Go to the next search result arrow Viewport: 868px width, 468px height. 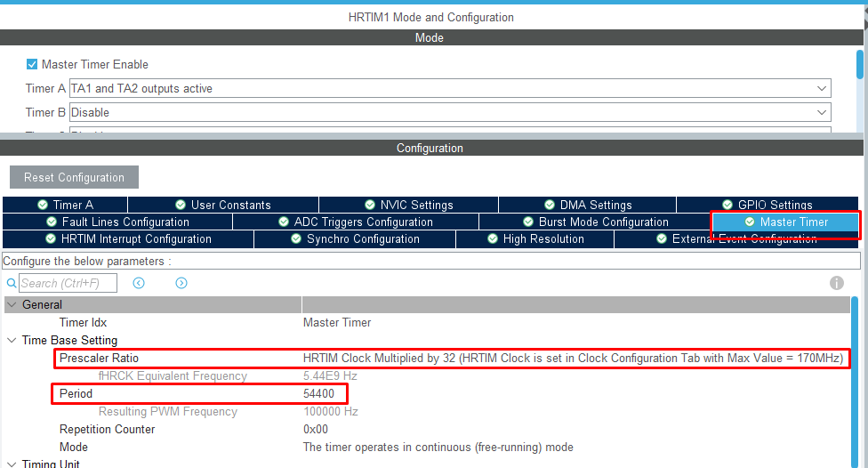pyautogui.click(x=181, y=283)
